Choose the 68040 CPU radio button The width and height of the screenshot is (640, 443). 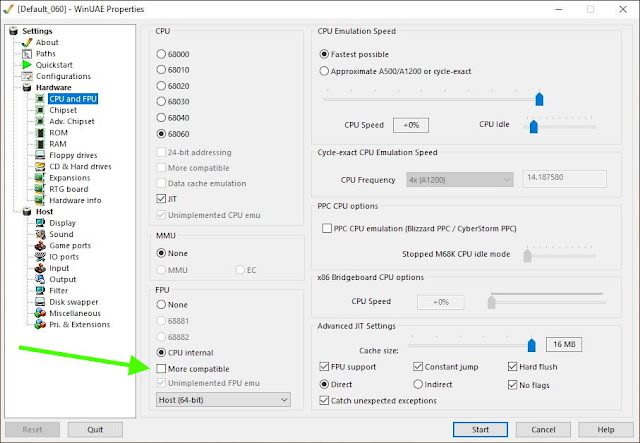coord(161,118)
